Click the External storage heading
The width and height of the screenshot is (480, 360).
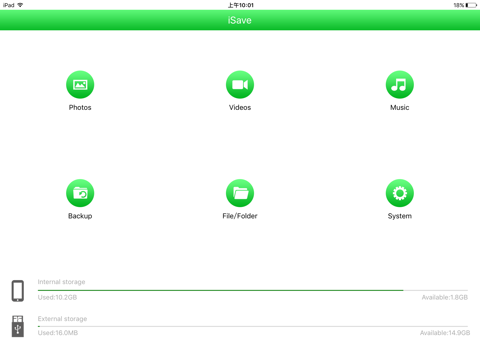(x=62, y=319)
